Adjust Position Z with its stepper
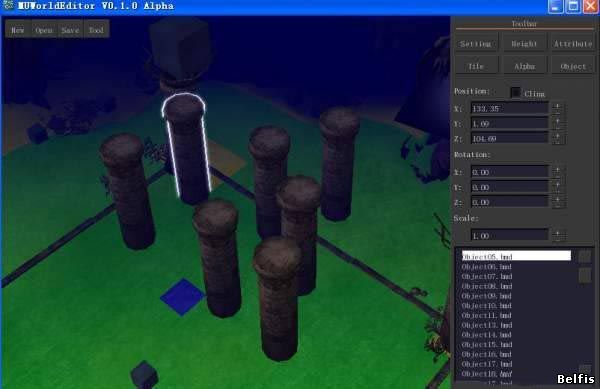This screenshot has height=389, width=600. (x=558, y=138)
